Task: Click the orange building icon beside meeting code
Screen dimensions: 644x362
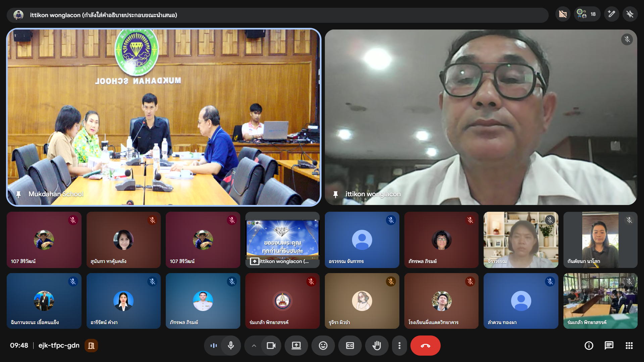Action: [x=91, y=346]
